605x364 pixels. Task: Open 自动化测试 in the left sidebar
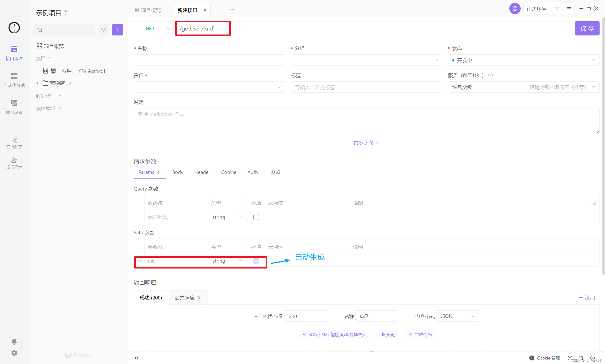coord(14,80)
